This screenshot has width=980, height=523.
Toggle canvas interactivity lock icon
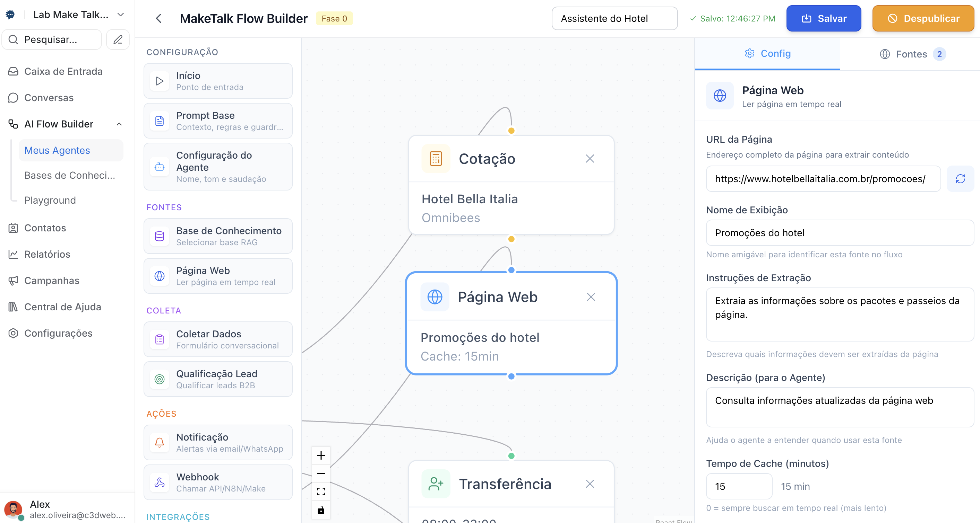321,510
